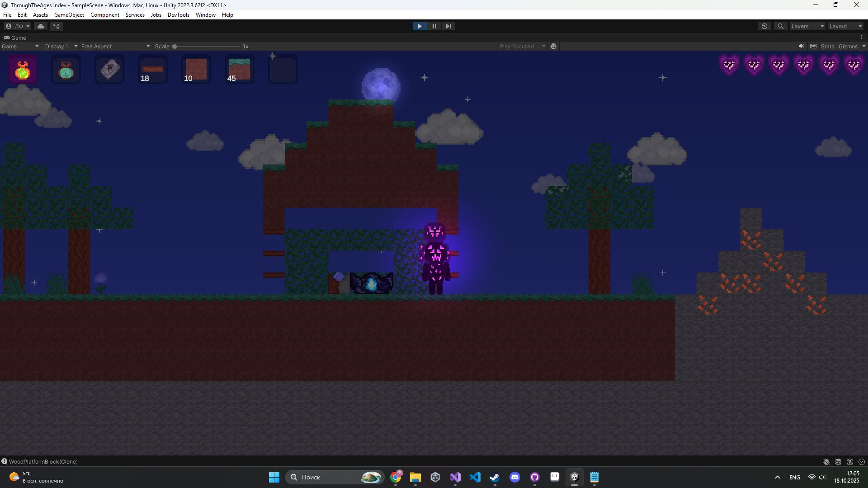The width and height of the screenshot is (868, 488).
Task: Click the Scale slider handle
Action: (x=175, y=46)
